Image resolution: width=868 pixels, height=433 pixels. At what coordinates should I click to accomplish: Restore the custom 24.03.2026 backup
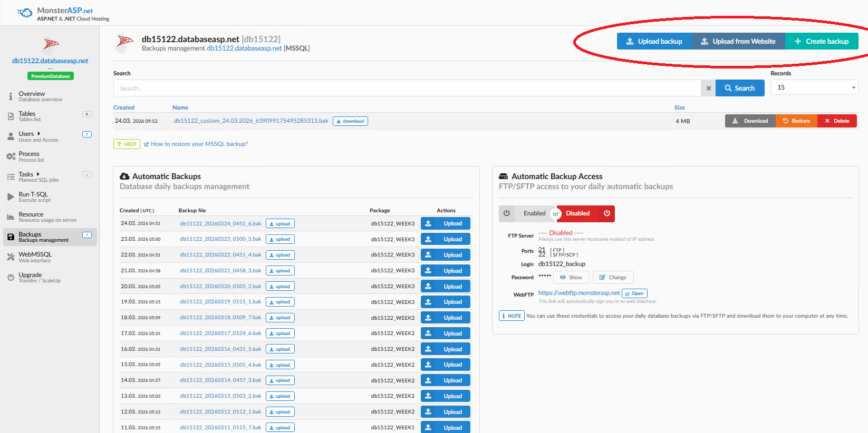point(796,121)
